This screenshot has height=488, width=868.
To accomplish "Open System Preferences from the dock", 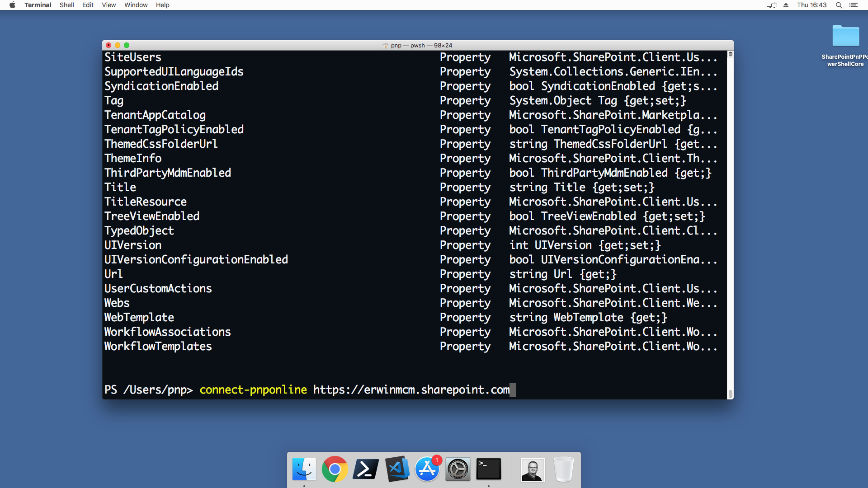I will click(458, 469).
